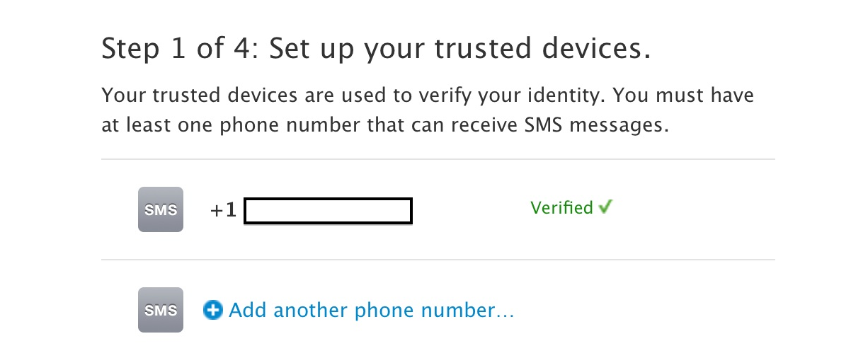The image size is (868, 358).
Task: Click the divider line below the verified number
Action: click(438, 260)
